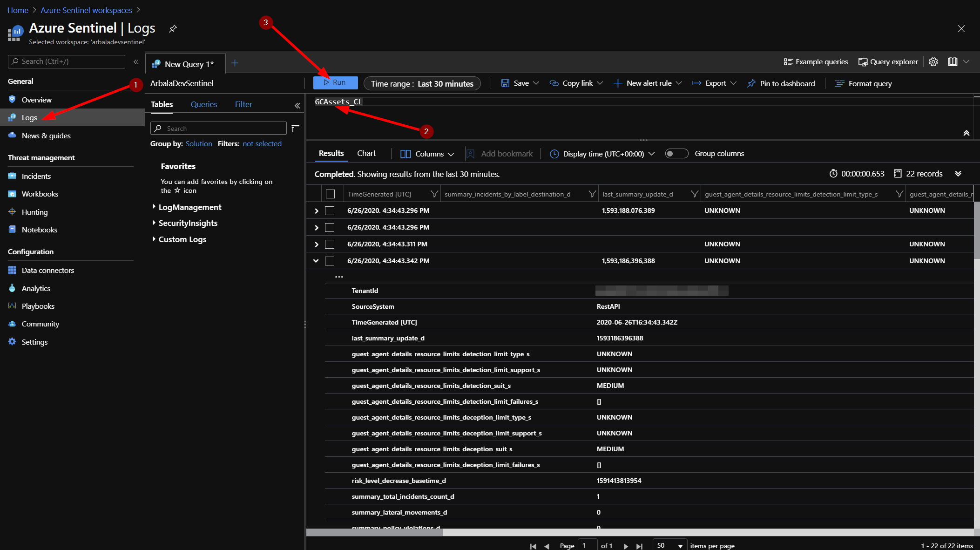Image resolution: width=980 pixels, height=550 pixels.
Task: Expand the 4:34:43.311 PM result row
Action: coord(317,244)
